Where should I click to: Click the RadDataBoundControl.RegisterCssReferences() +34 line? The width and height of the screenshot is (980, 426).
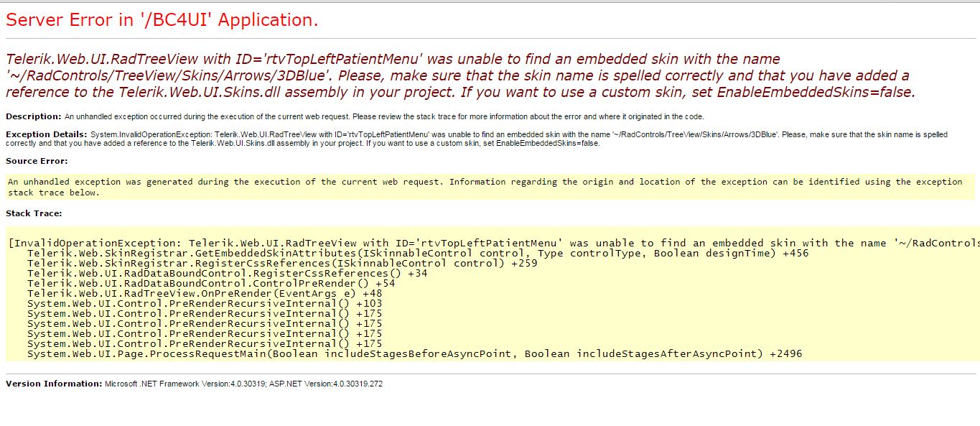click(228, 273)
